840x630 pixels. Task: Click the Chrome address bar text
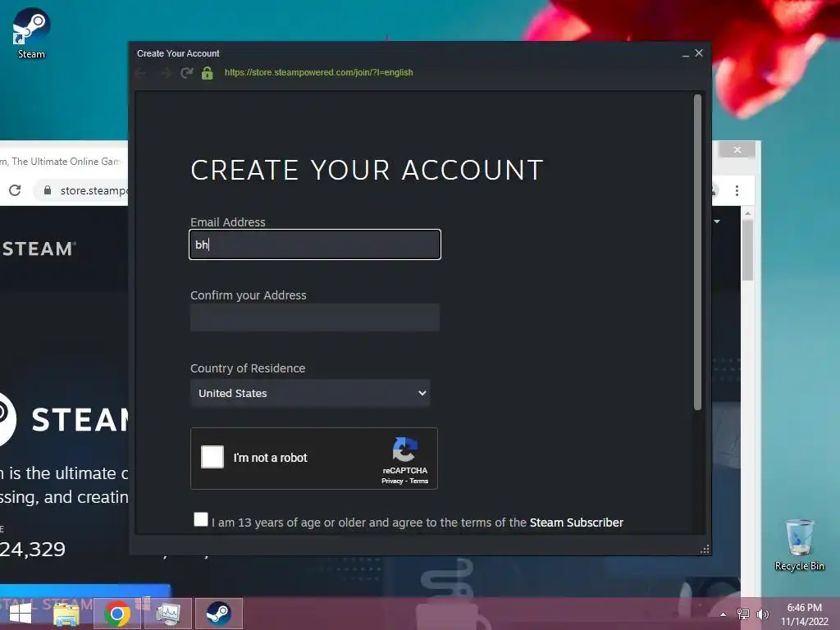[94, 190]
